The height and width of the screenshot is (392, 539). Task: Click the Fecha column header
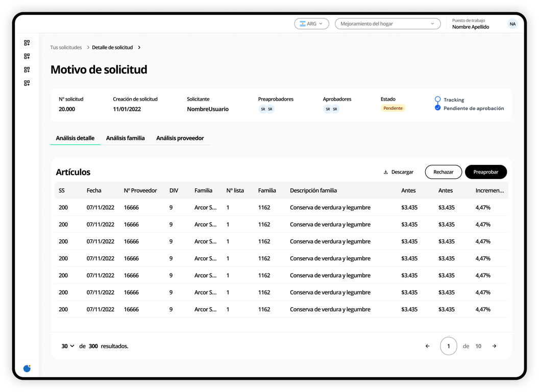tap(94, 190)
